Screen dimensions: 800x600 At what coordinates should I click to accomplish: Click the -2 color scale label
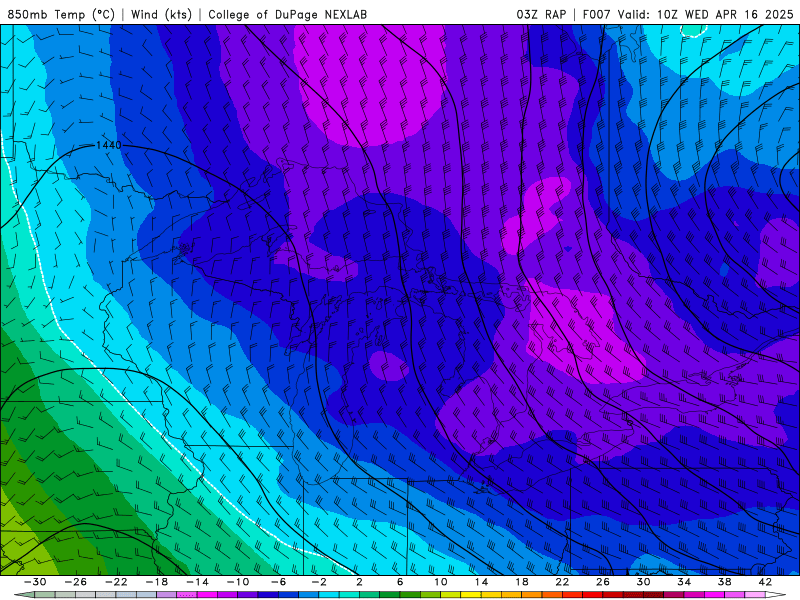319,582
